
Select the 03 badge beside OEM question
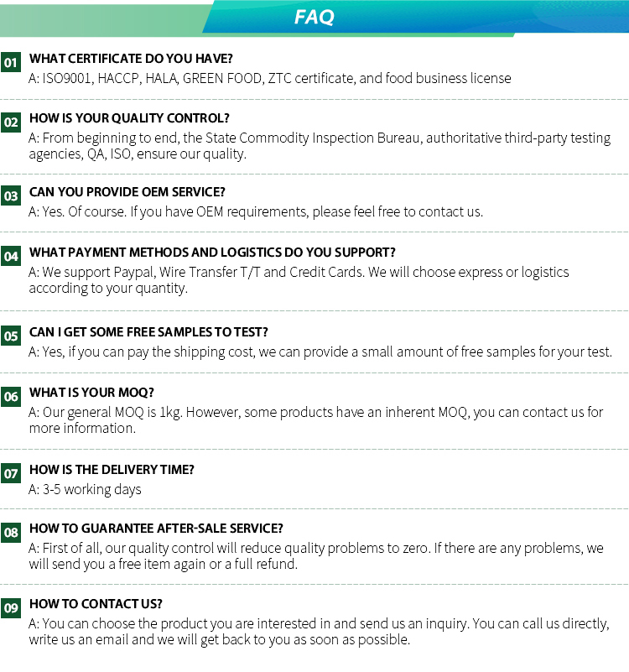tap(11, 196)
